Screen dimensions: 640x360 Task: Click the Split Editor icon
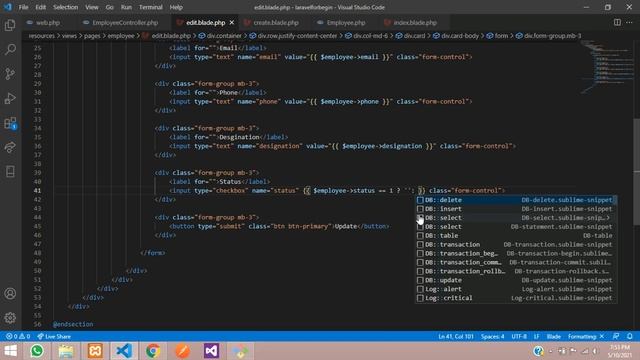[x=617, y=22]
